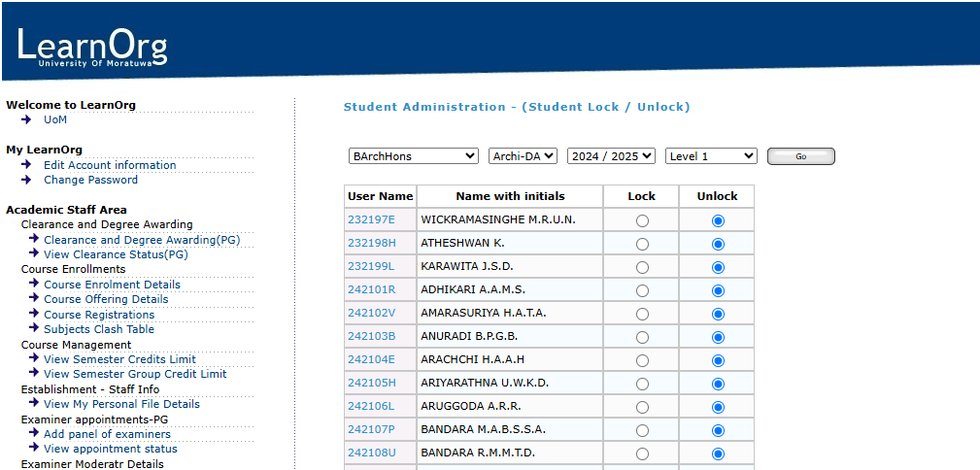The width and height of the screenshot is (980, 470).
Task: Select Unlock for AMARASURIYA H.A.T.A.
Action: pyautogui.click(x=718, y=314)
